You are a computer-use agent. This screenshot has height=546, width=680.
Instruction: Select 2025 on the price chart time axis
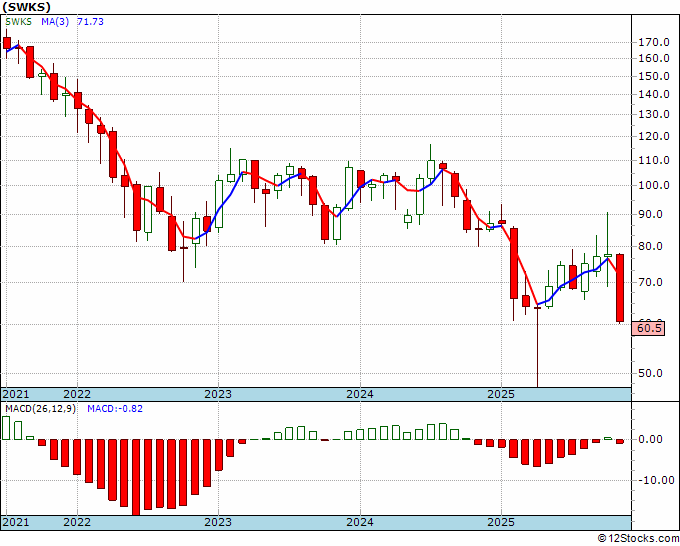[x=501, y=394]
